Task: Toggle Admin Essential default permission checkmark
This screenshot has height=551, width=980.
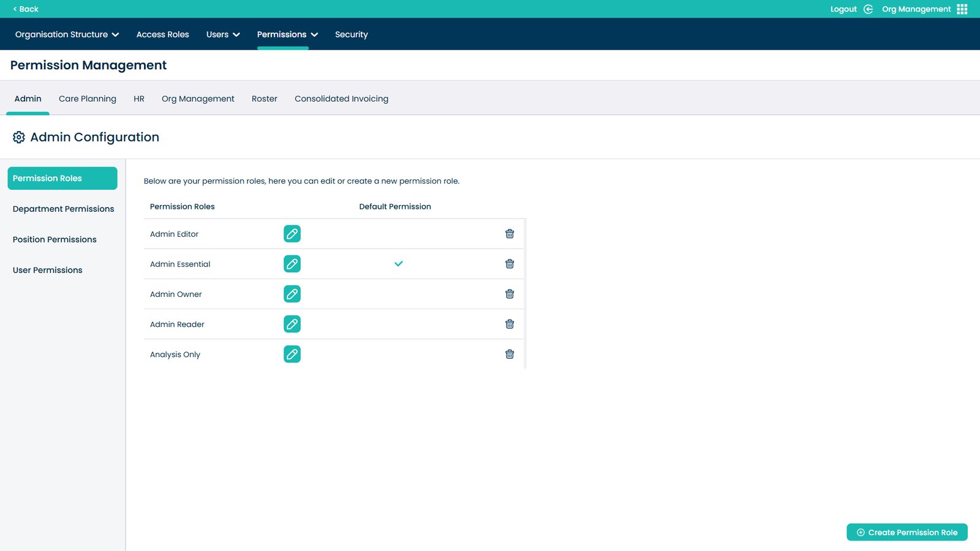Action: click(398, 264)
